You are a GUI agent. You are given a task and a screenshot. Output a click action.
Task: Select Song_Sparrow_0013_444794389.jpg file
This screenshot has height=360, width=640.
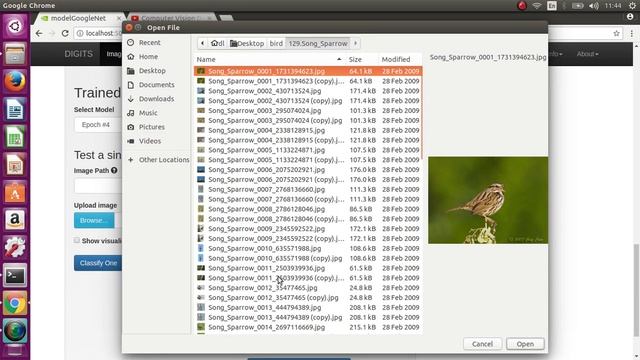pyautogui.click(x=308, y=307)
